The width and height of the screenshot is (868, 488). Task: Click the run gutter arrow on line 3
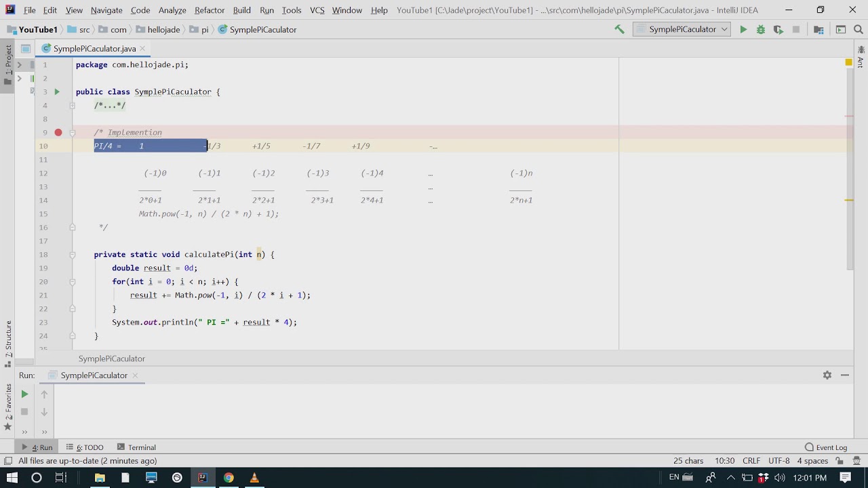tap(57, 91)
